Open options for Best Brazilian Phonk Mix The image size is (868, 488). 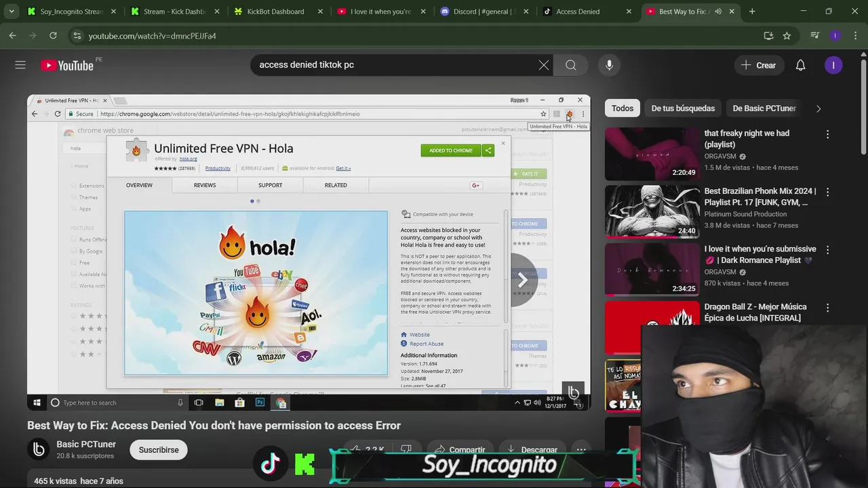(x=827, y=192)
